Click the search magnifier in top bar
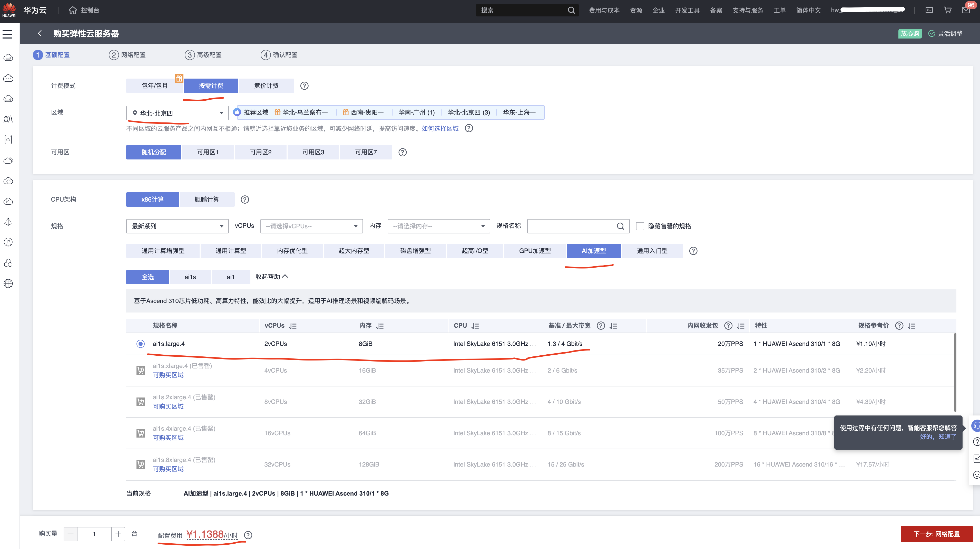Viewport: 980px width, 549px height. (x=571, y=10)
